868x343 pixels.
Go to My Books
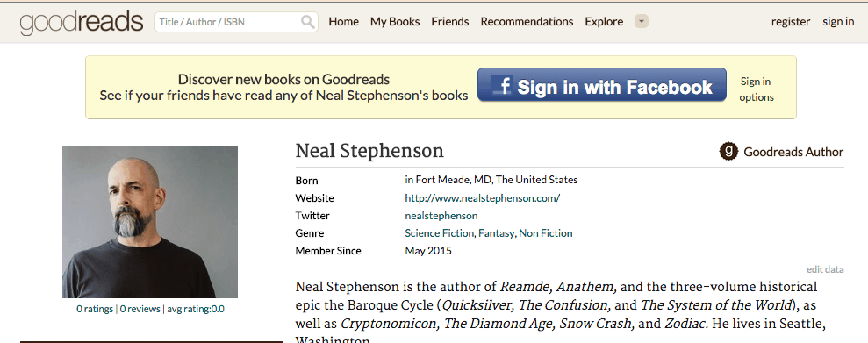click(395, 22)
